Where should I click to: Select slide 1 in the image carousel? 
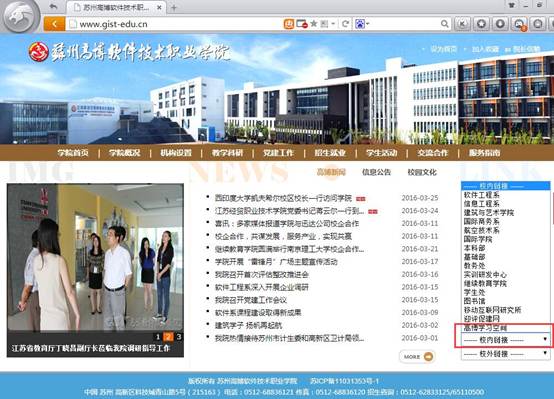158,337
